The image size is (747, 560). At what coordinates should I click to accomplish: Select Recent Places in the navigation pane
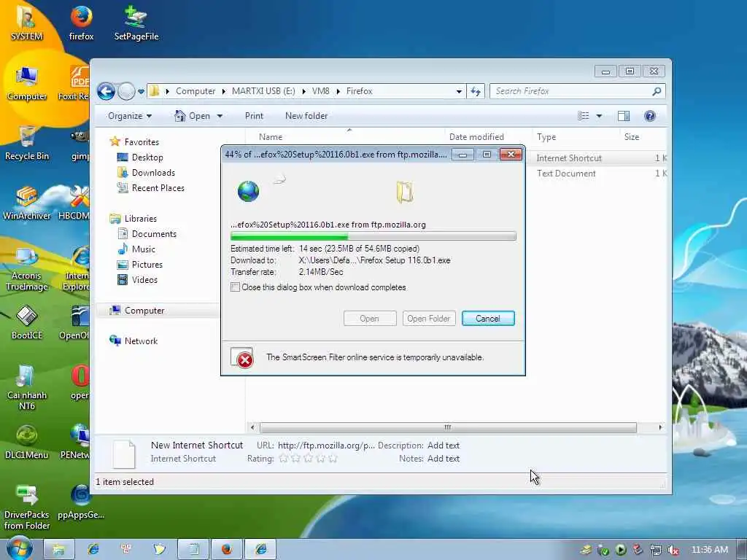coord(158,187)
